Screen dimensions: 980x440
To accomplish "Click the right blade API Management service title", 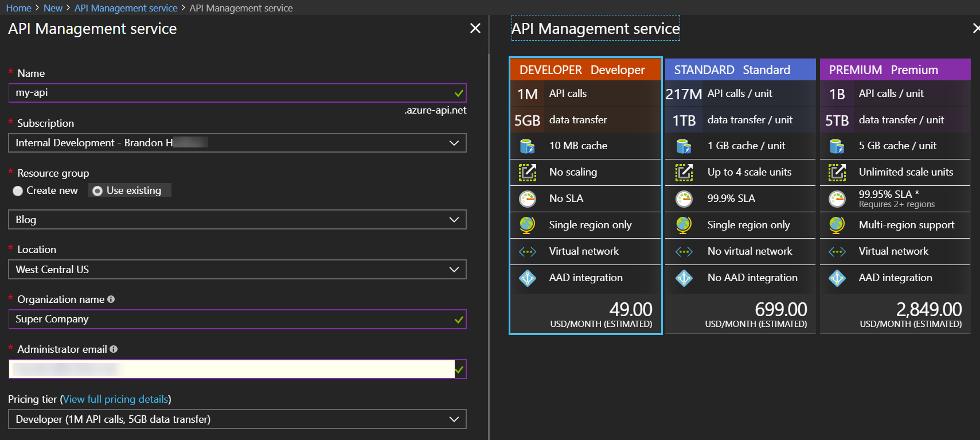I will [x=595, y=29].
